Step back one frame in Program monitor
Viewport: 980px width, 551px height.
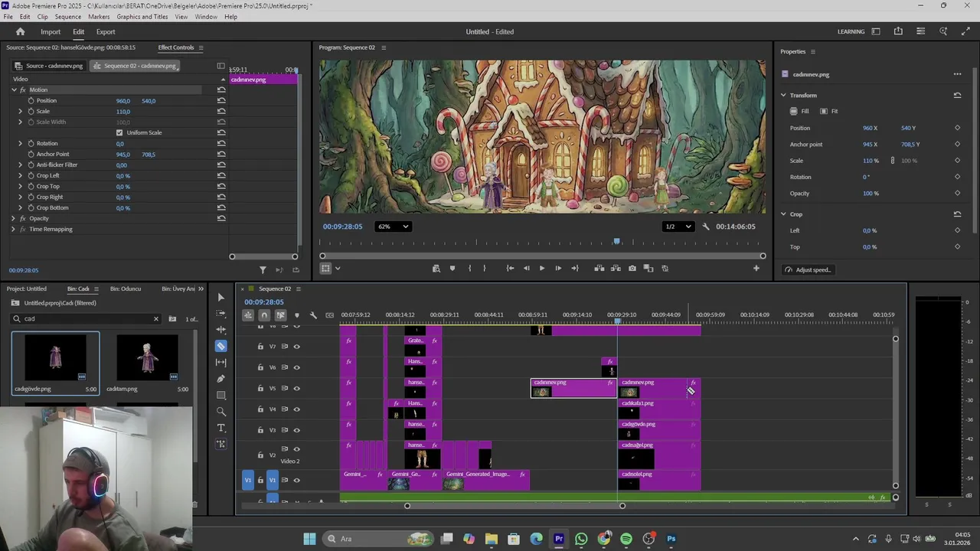point(526,269)
